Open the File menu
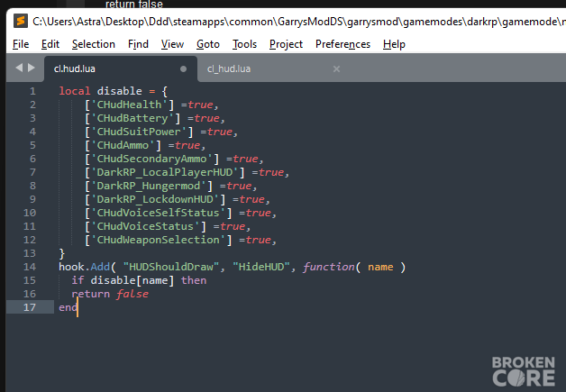The width and height of the screenshot is (566, 392). pos(21,44)
